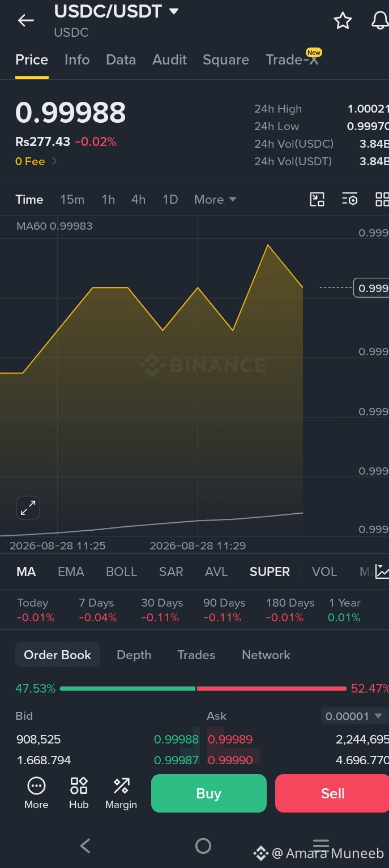Open the 0.00001 precision dropdown
This screenshot has height=868, width=389.
point(354,716)
